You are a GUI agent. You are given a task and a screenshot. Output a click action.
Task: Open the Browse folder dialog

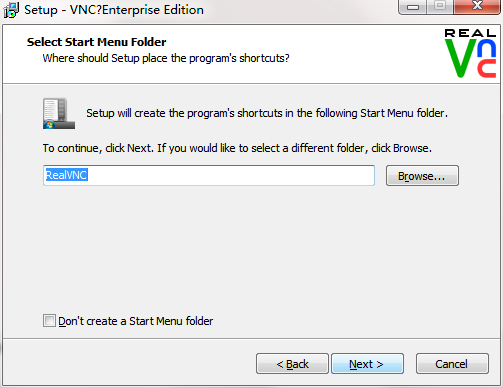422,176
